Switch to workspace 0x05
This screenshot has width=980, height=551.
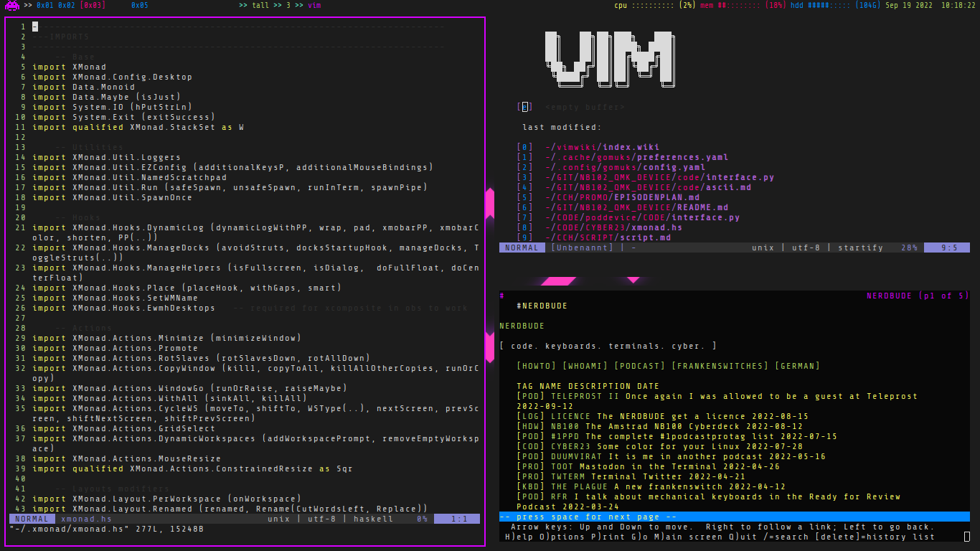[x=140, y=5]
